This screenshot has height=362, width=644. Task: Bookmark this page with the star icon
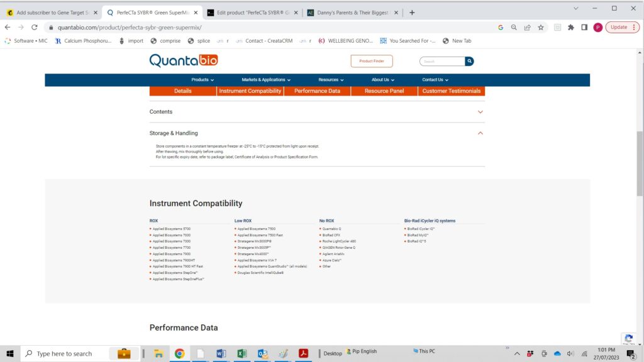(x=541, y=28)
